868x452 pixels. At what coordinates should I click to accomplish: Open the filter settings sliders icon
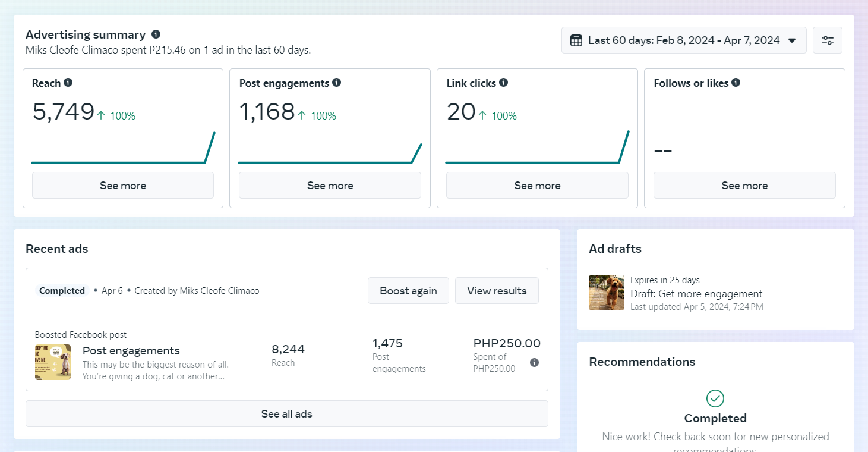827,40
